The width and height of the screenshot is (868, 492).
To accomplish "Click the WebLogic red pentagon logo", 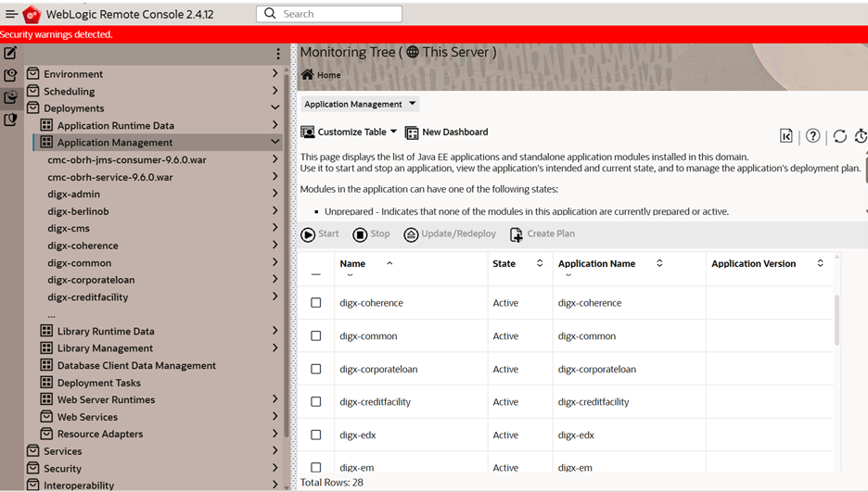I will (x=32, y=15).
